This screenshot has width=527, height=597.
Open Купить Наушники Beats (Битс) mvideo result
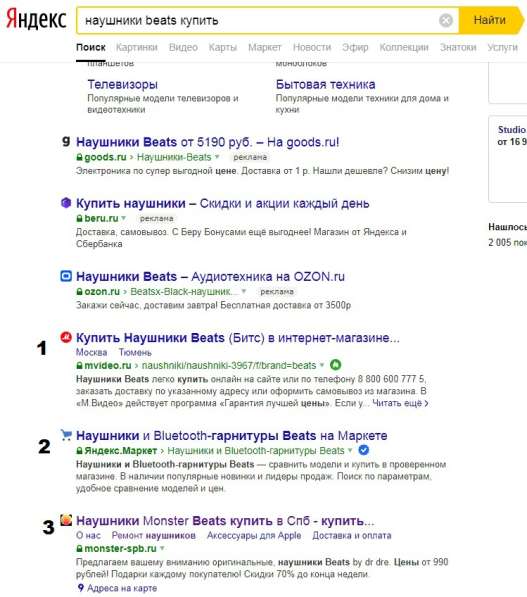click(238, 338)
